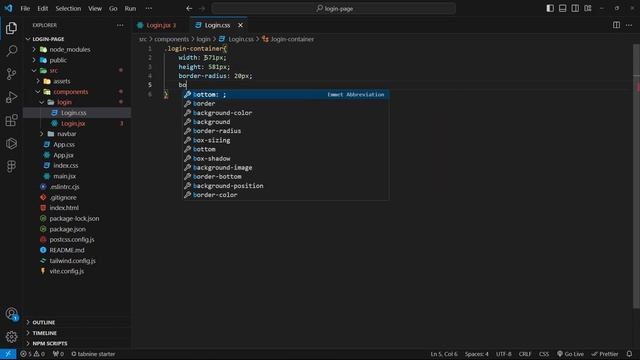The width and height of the screenshot is (640, 360).
Task: Go forward with navigation arrow
Action: coord(202,8)
